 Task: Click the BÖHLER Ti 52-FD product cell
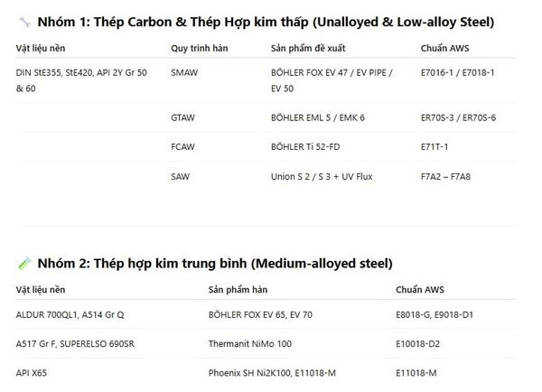coord(305,147)
